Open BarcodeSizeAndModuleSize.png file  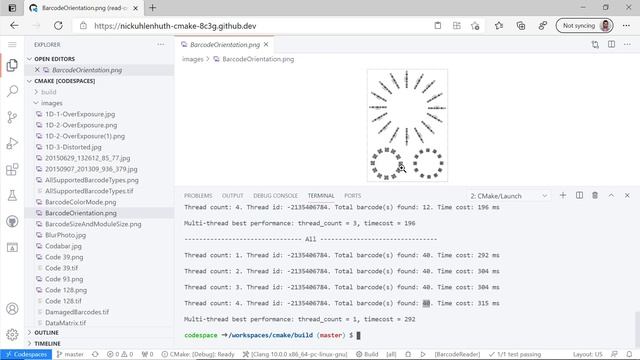(93, 224)
